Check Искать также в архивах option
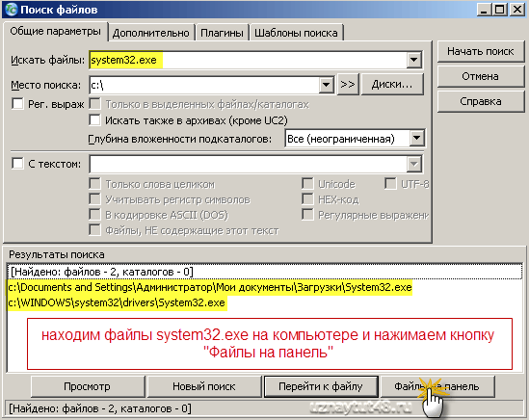The width and height of the screenshot is (529, 420). tap(94, 120)
